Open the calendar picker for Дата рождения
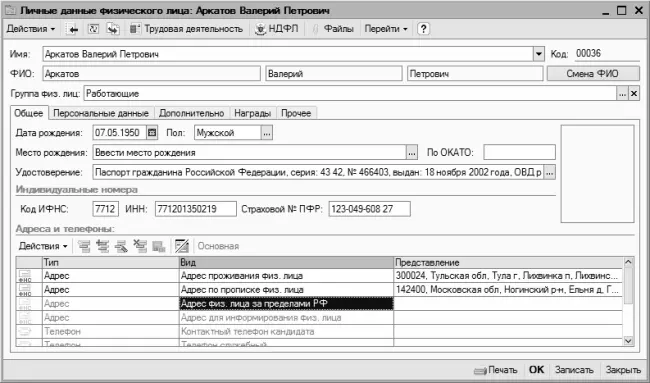Viewport: 650px width, 383px height. [x=152, y=133]
